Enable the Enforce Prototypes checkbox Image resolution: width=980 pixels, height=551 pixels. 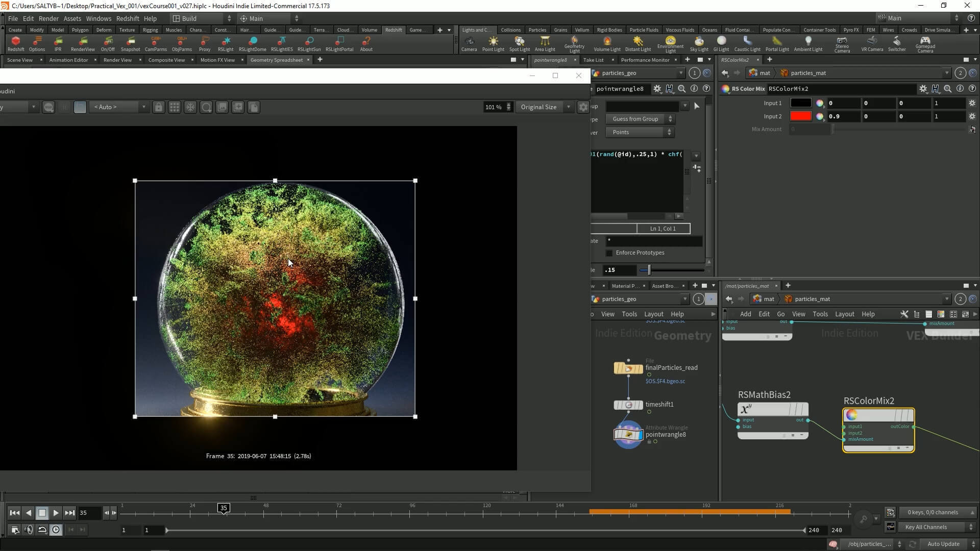609,253
